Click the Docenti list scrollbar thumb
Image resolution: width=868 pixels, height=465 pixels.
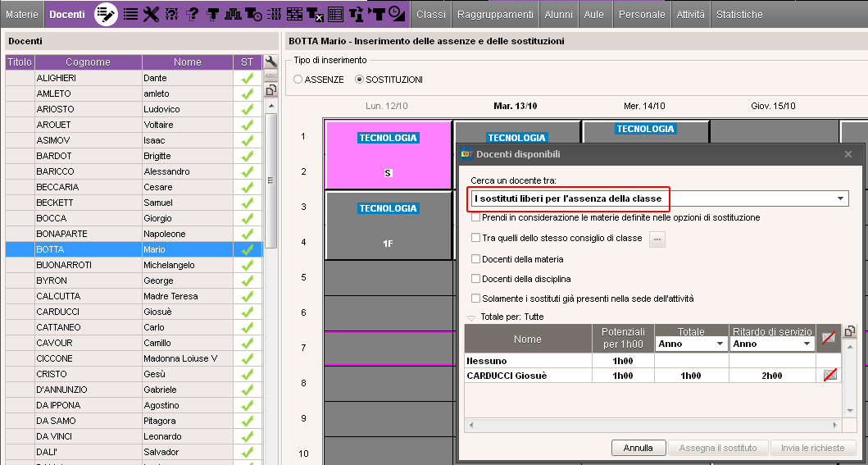[x=270, y=180]
